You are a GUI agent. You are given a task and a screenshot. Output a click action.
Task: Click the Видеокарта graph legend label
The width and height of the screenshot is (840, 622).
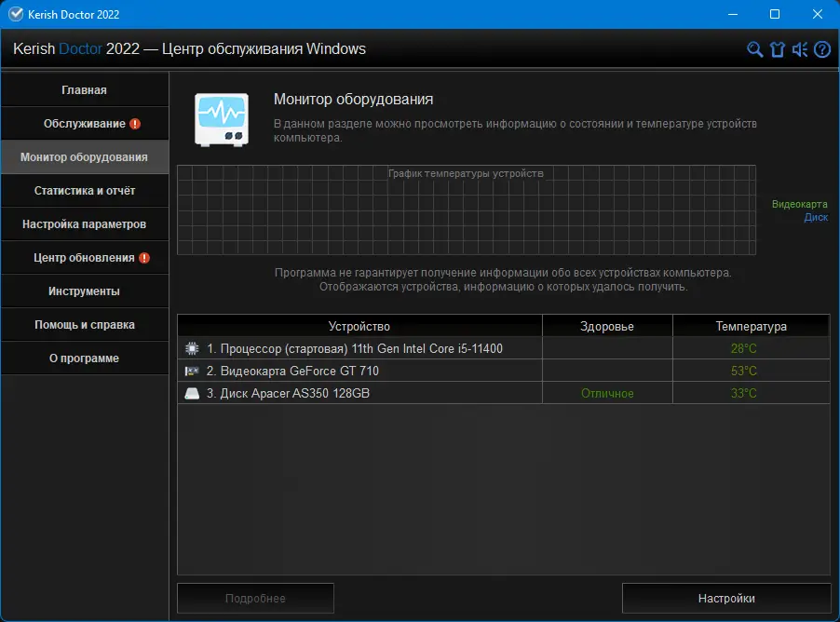(x=799, y=204)
